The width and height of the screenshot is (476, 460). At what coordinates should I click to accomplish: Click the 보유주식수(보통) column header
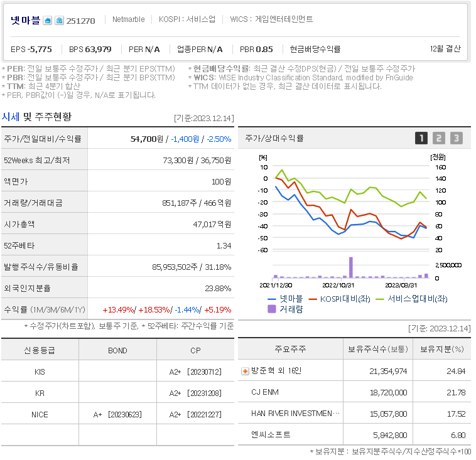378,350
